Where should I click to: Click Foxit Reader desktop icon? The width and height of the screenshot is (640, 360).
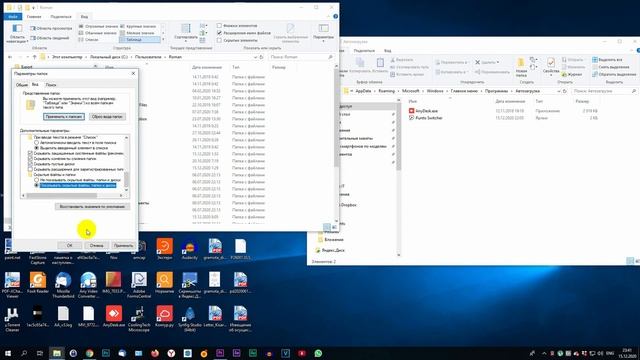click(38, 283)
